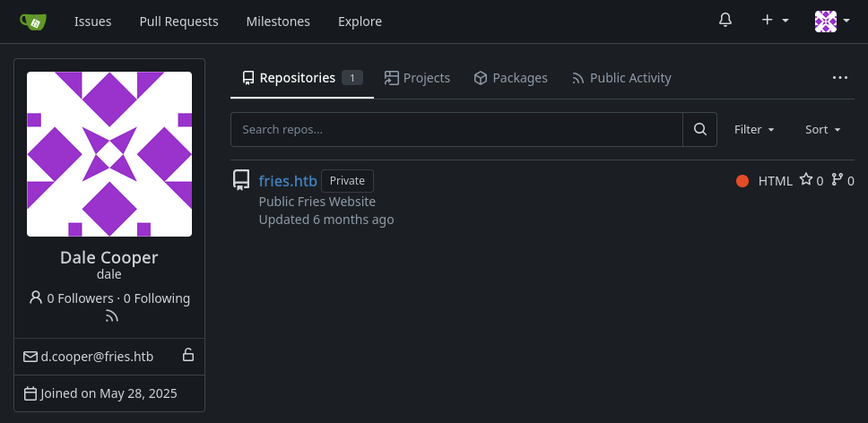The image size is (868, 423).
Task: Click the RSS feed icon under followers
Action: coord(112,316)
